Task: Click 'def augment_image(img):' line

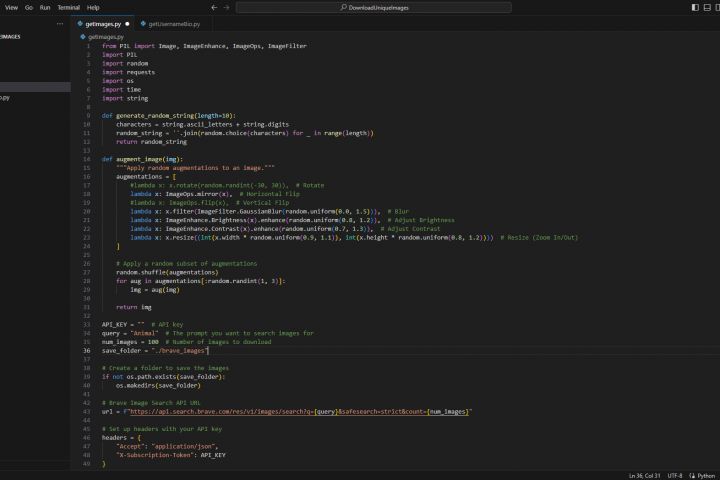Action: coord(142,159)
